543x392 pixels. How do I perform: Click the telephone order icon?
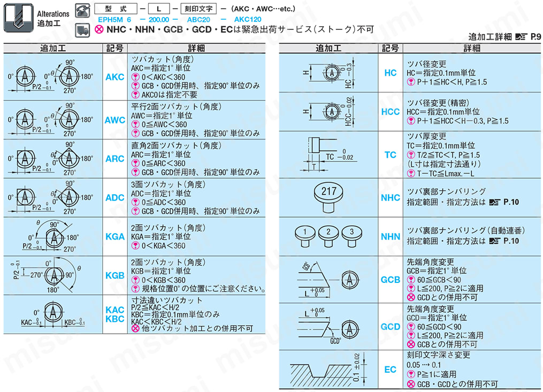coord(82,10)
